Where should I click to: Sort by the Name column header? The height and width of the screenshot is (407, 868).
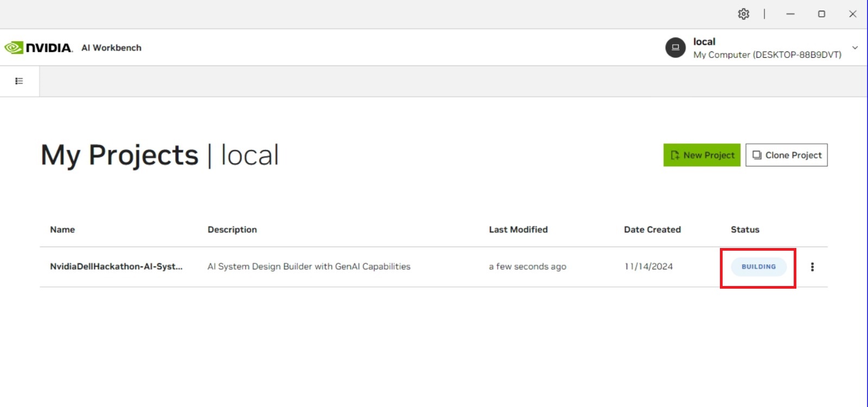(62, 230)
